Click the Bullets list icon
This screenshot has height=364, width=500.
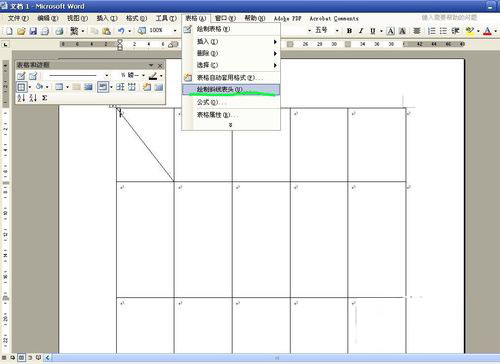tap(443, 31)
